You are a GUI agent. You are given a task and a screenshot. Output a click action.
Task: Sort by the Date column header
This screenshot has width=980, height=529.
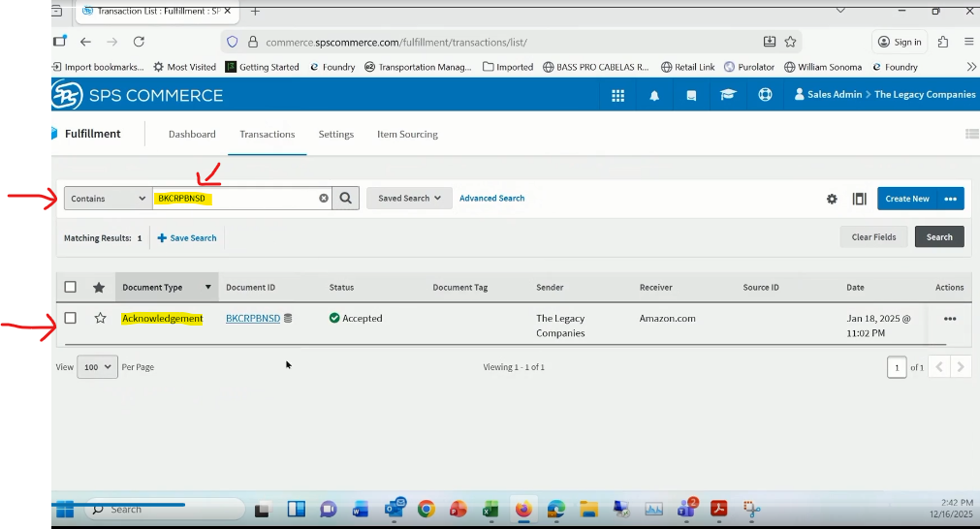(855, 288)
